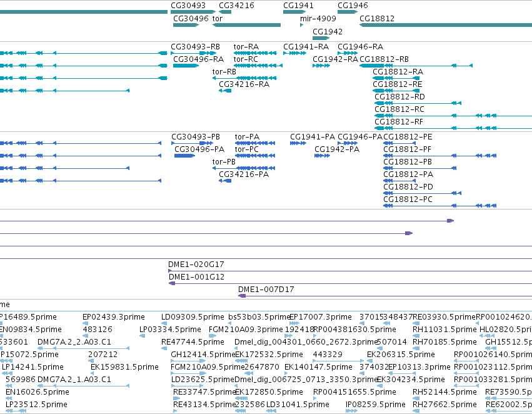Click EST EN16026.5prime
Viewport: 532px width, 414px height.
(x=38, y=393)
